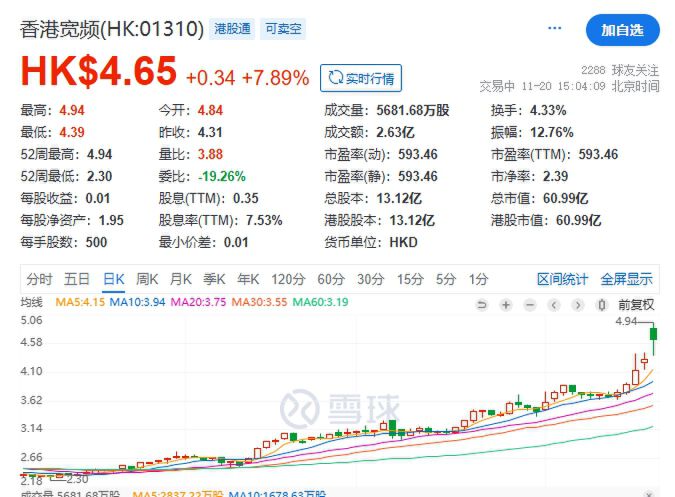675x497 pixels.
Task: Zoom out the K-line chart with minus icon
Action: point(530,305)
